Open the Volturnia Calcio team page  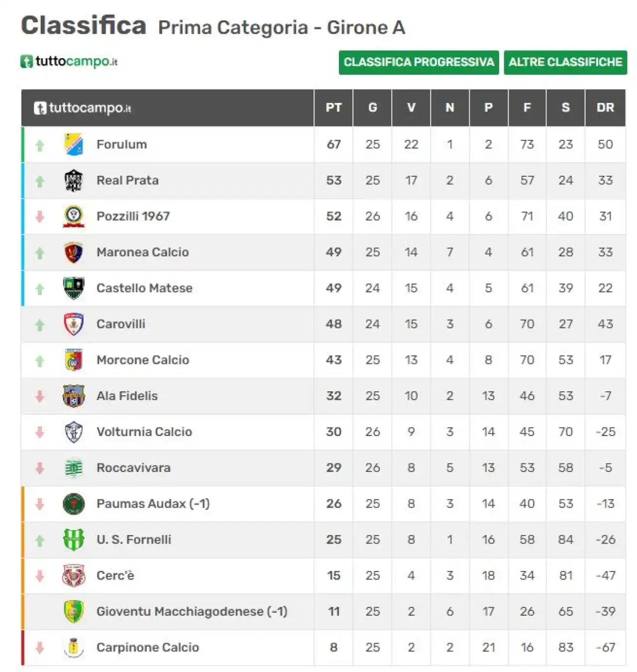pyautogui.click(x=144, y=432)
